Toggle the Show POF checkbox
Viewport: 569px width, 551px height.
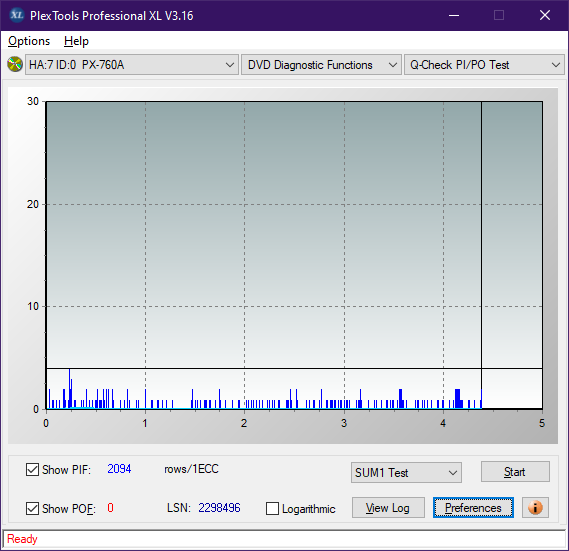pyautogui.click(x=32, y=509)
